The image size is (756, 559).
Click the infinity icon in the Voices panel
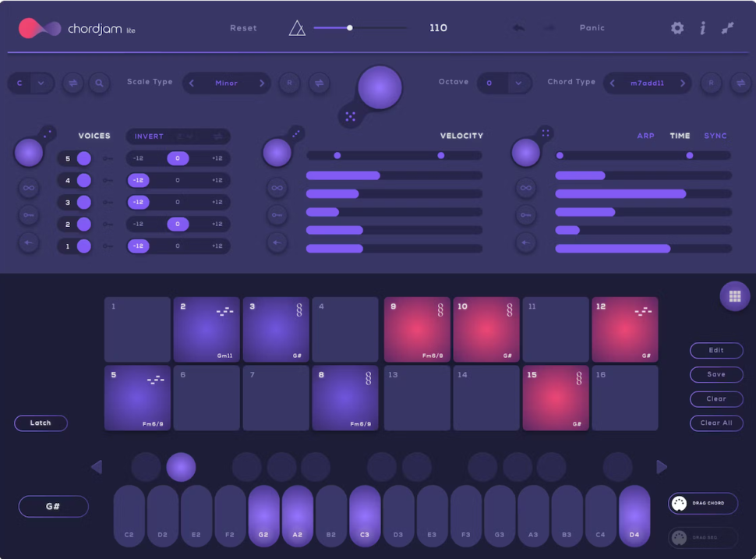click(x=29, y=187)
